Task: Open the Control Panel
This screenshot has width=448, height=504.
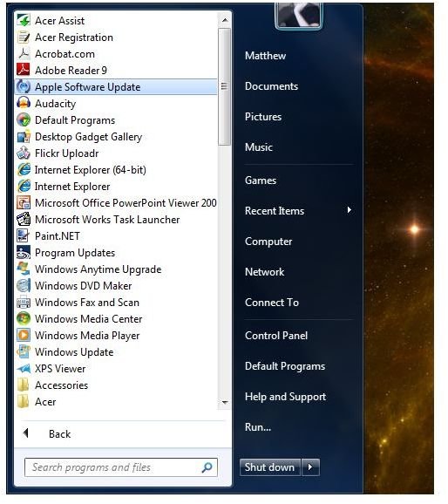Action: pyautogui.click(x=276, y=336)
